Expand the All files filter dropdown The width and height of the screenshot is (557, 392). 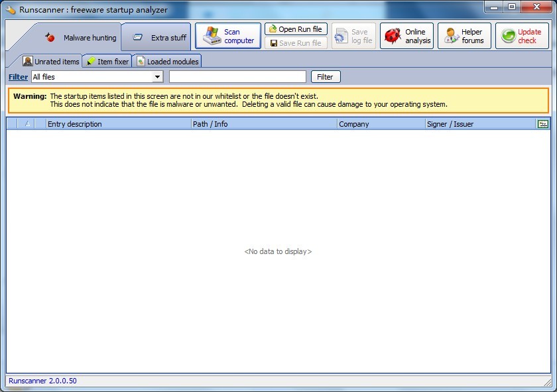157,77
